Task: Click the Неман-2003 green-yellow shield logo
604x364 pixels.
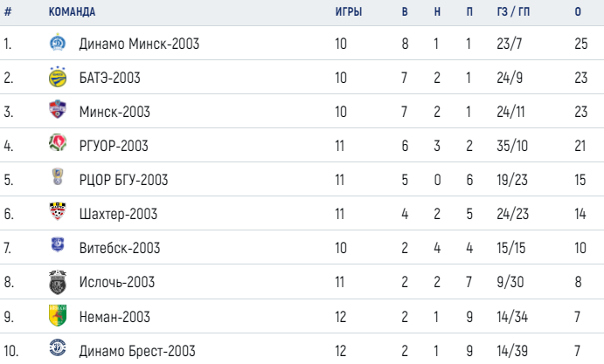Action: pos(58,315)
